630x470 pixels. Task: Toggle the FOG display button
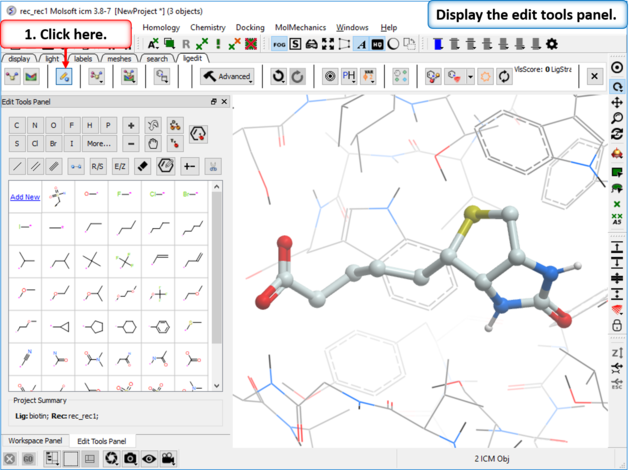click(279, 44)
